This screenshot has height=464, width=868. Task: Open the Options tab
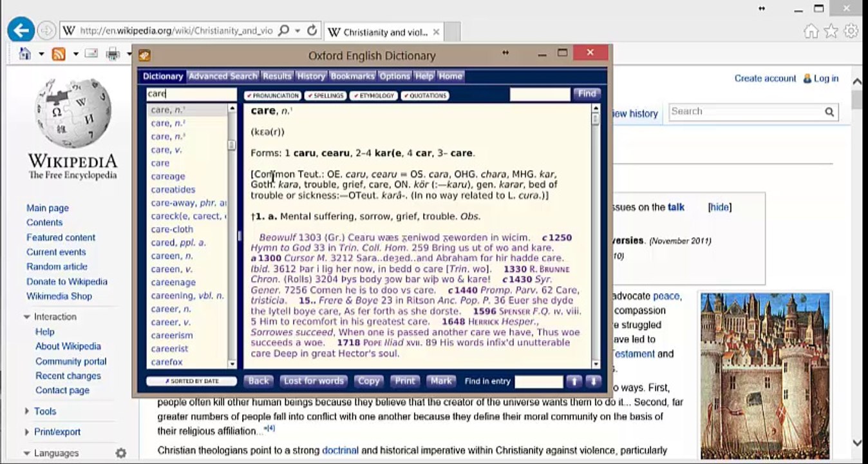pos(395,76)
